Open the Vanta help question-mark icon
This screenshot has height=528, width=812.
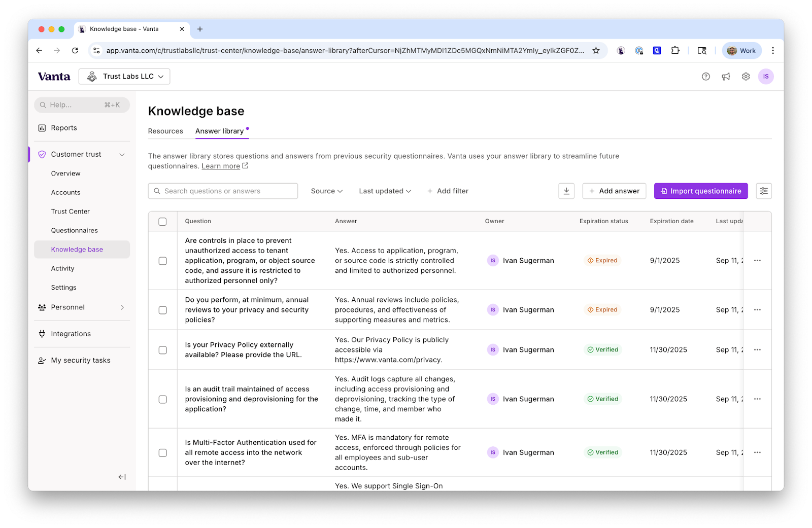(705, 77)
